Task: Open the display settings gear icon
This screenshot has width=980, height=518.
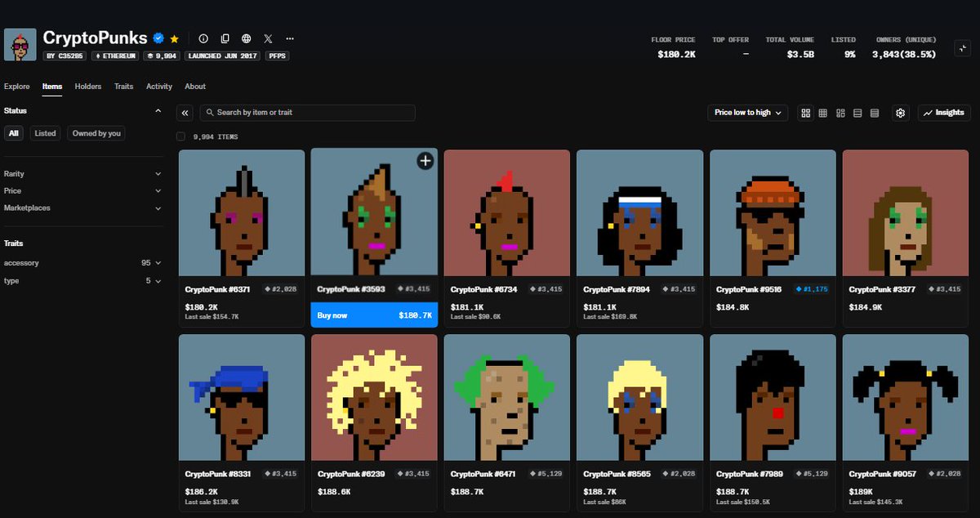Action: pyautogui.click(x=901, y=113)
